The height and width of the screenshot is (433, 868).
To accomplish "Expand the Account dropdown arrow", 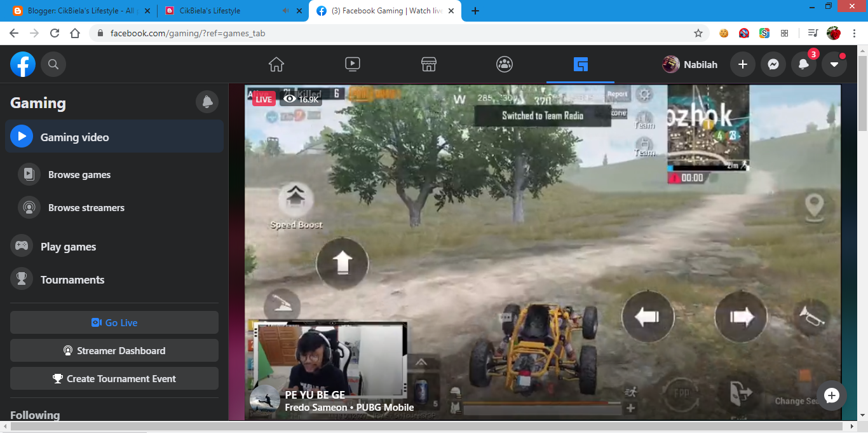I will 834,64.
